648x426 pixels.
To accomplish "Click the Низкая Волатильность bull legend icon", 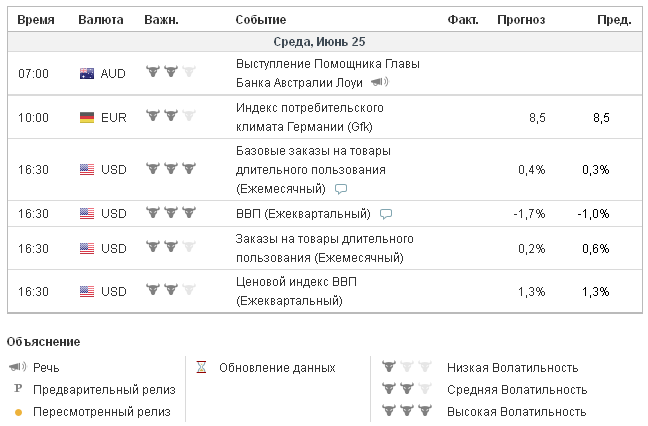I will (x=406, y=367).
